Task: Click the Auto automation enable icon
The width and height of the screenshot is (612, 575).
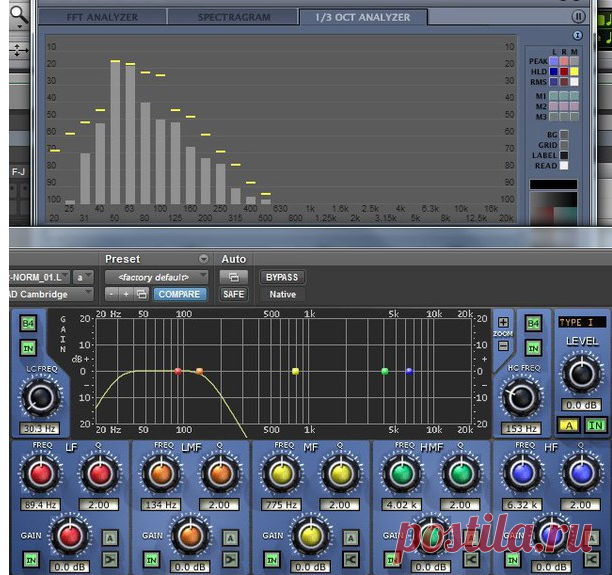Action: [233, 277]
